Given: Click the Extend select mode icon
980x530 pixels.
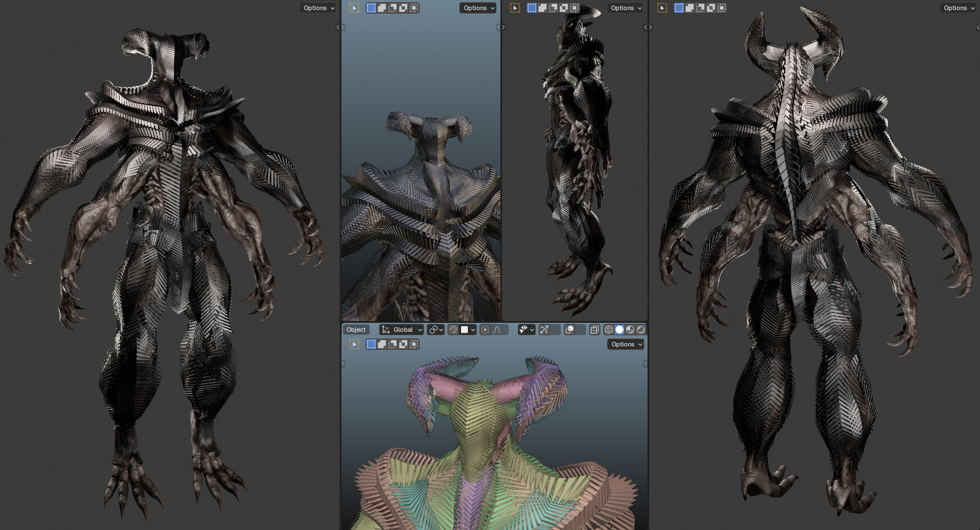Looking at the screenshot, I should pos(382,344).
